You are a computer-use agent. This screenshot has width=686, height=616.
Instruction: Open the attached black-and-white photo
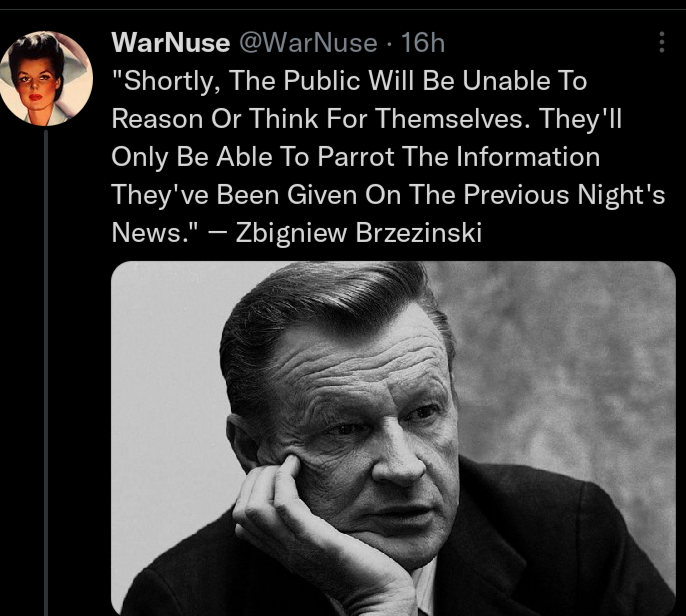[393, 438]
